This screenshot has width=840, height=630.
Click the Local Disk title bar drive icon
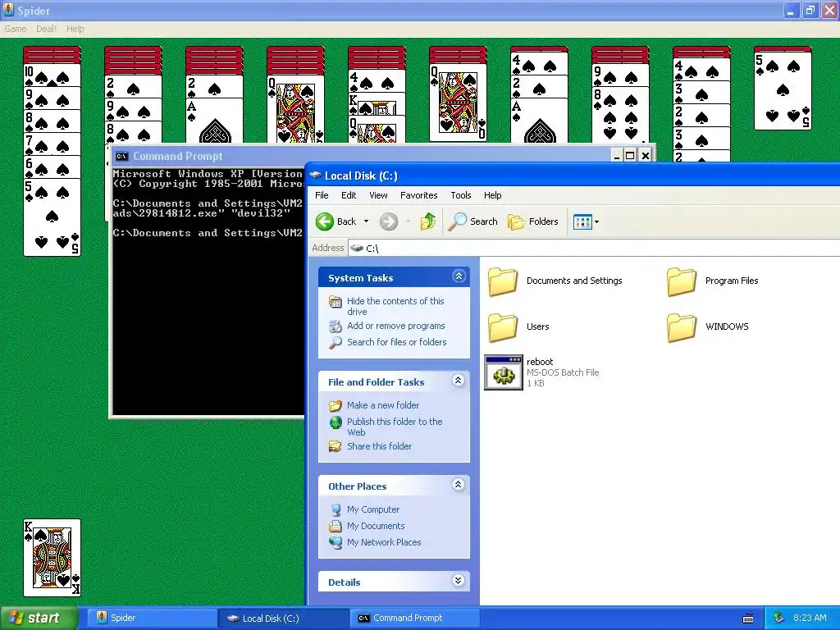tap(316, 176)
